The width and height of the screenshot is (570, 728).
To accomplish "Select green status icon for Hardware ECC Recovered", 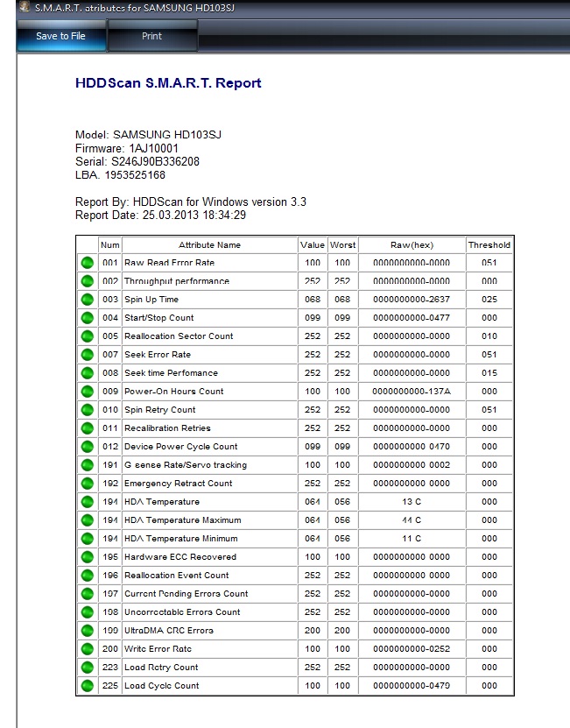I will click(x=87, y=557).
